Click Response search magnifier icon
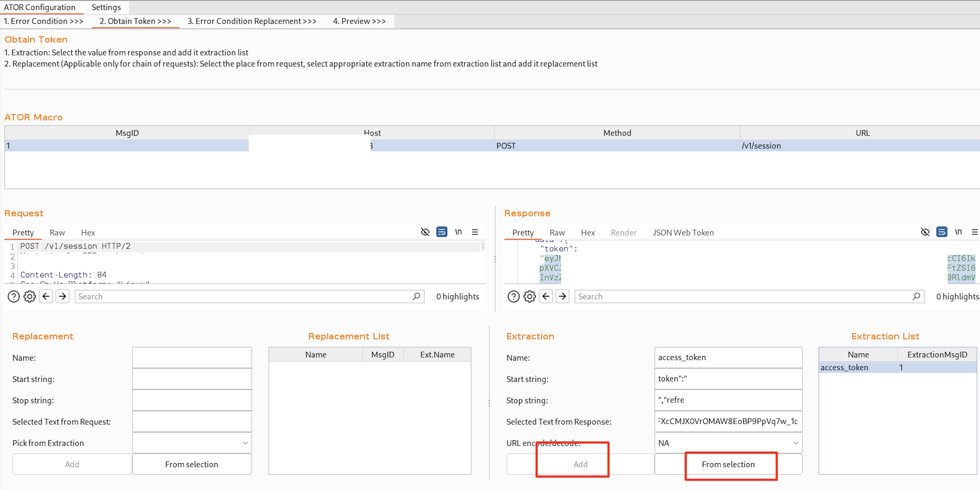980x490 pixels. click(916, 296)
